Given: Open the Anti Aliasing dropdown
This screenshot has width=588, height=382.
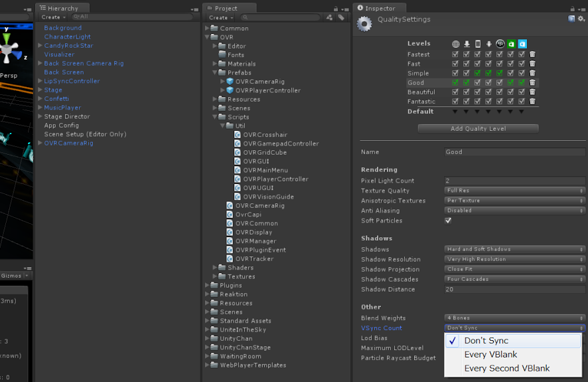Looking at the screenshot, I should 515,211.
